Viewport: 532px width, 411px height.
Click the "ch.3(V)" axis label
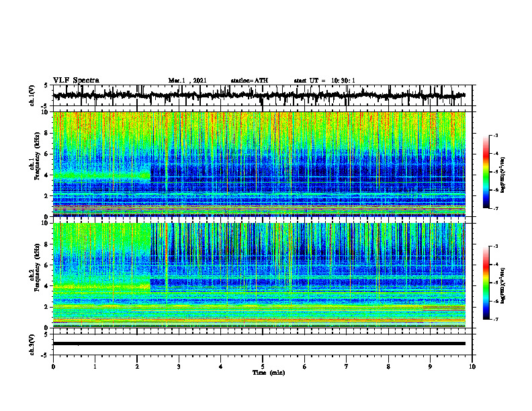(32, 345)
